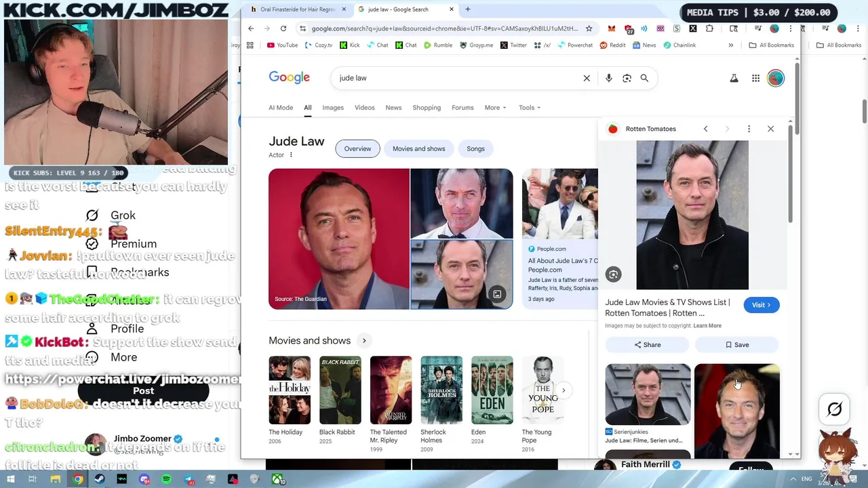The height and width of the screenshot is (488, 868).
Task: Open Google Lens image search
Action: click(627, 78)
